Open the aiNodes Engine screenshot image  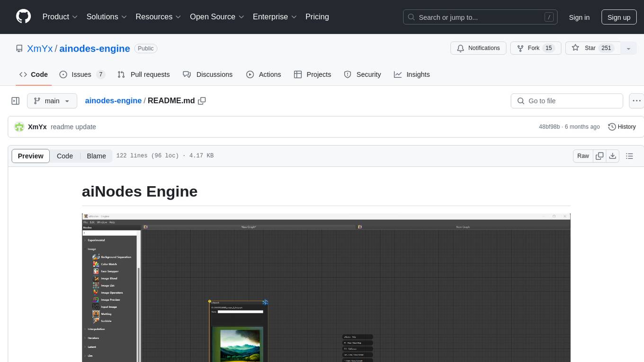tap(326, 288)
